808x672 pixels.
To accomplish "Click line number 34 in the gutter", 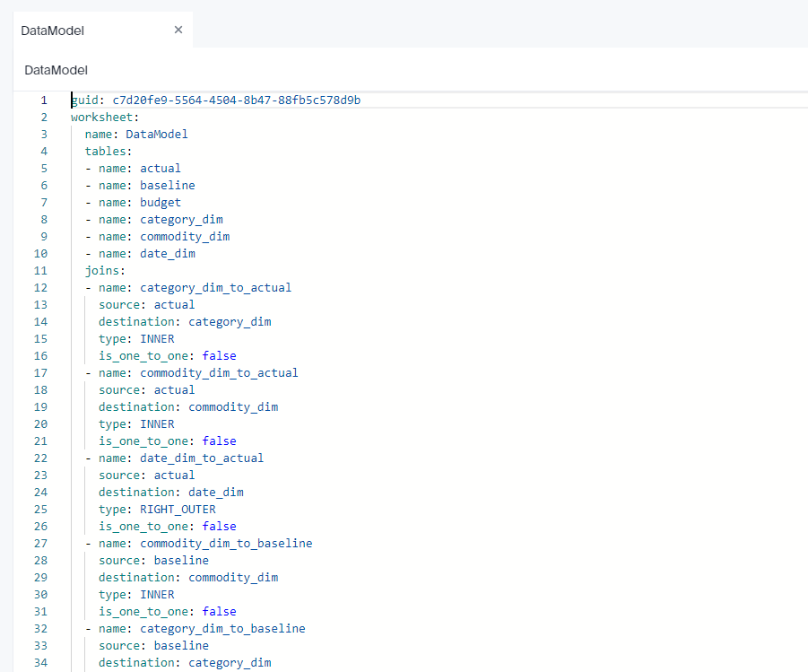I will pyautogui.click(x=39, y=662).
